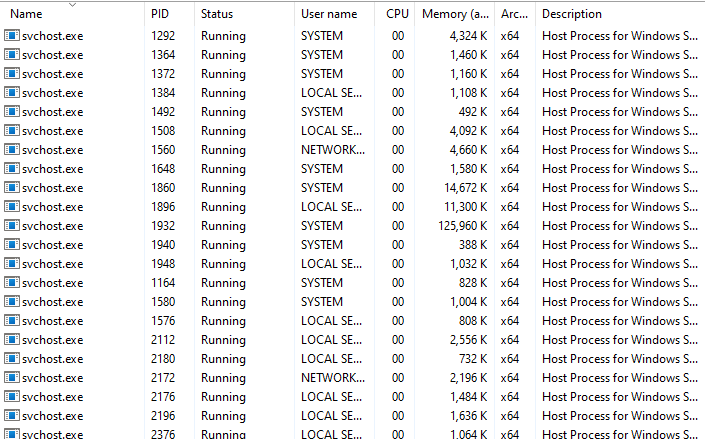
Task: Click icon of svchost.exe PID 1372
Action: click(12, 73)
